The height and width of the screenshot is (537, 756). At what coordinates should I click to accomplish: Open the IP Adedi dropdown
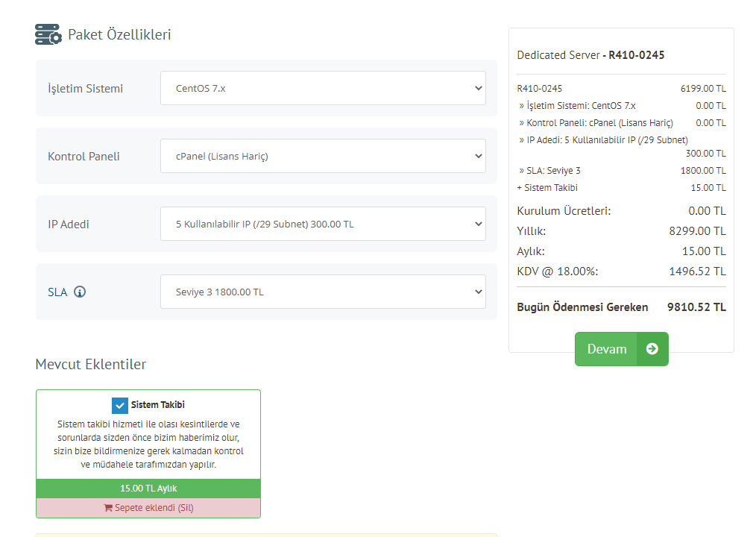[323, 224]
